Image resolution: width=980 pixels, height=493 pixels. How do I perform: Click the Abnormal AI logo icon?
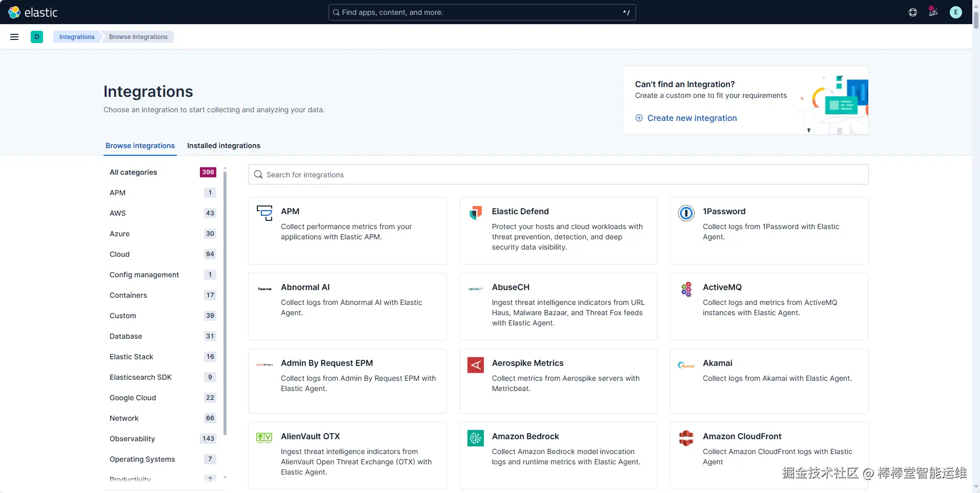(x=264, y=289)
